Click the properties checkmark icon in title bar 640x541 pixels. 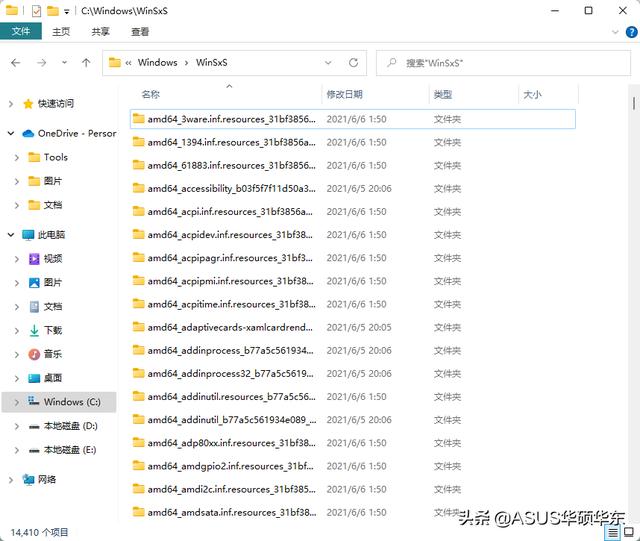(x=36, y=11)
